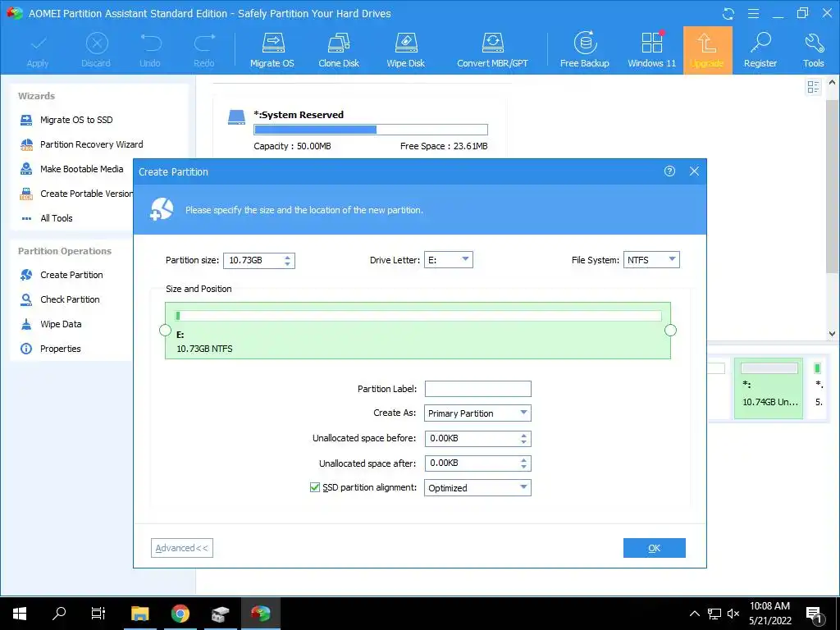Open taskbar Search
840x630 pixels.
(59, 614)
